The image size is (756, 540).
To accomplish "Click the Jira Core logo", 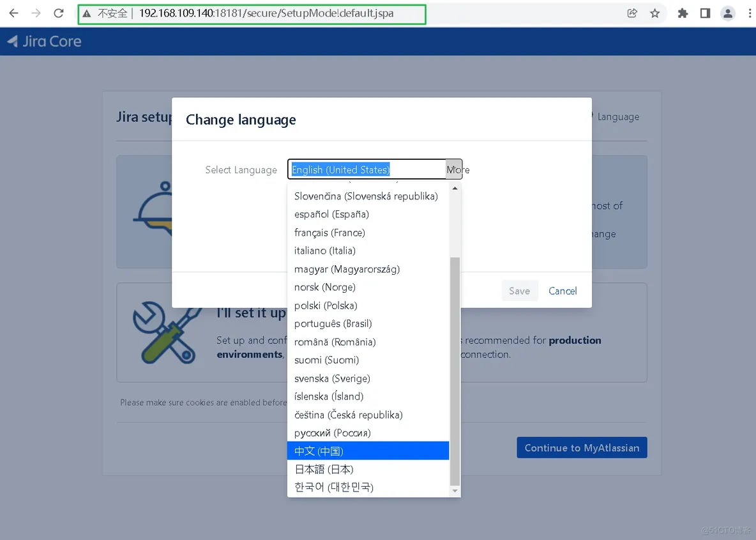I will point(44,42).
